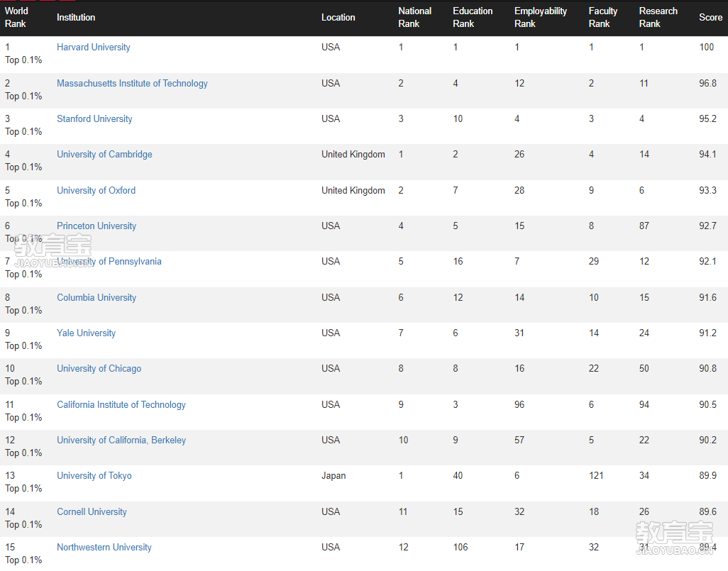The height and width of the screenshot is (571, 728).
Task: Click the Location column header
Action: click(338, 17)
